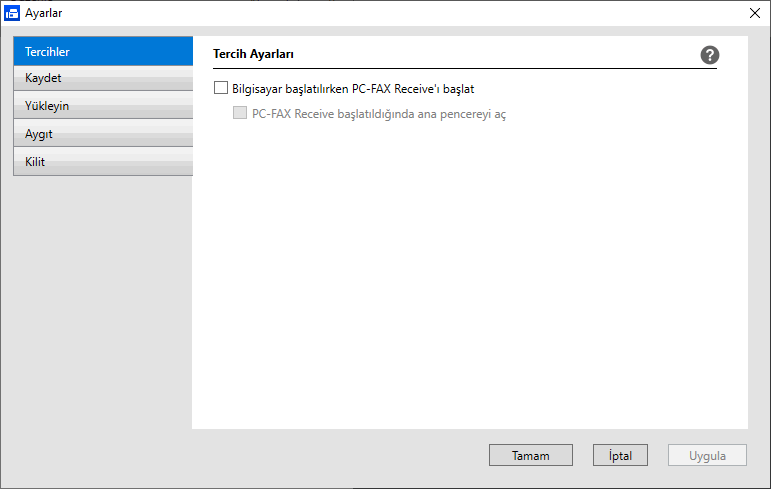Screen dimensions: 771x489
Task: Open the Yükleyin tab
Action: coord(102,106)
